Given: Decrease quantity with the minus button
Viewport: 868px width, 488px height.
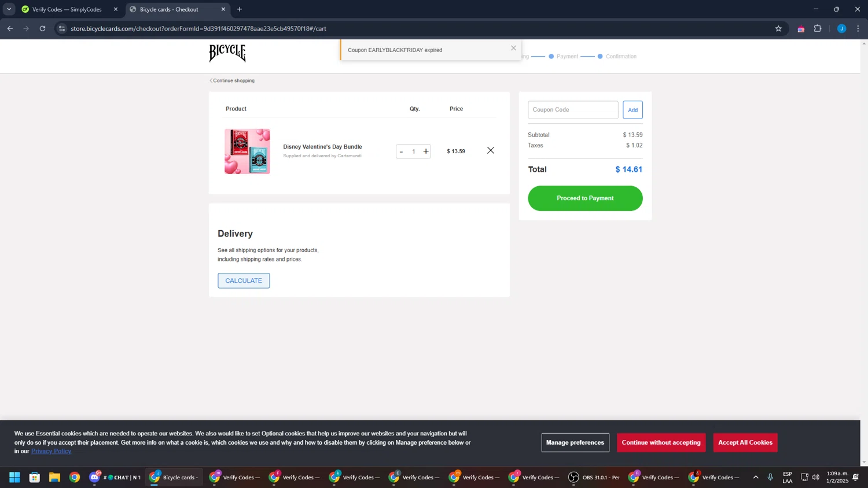Looking at the screenshot, I should 401,151.
